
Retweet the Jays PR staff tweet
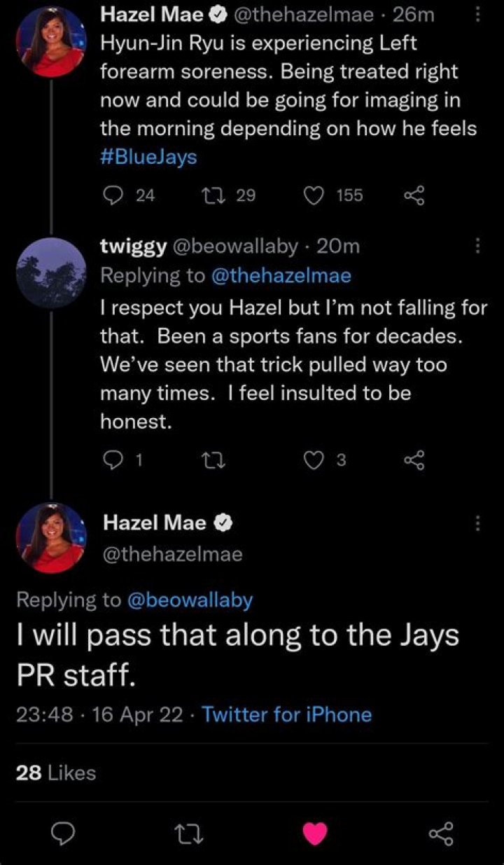(x=190, y=833)
